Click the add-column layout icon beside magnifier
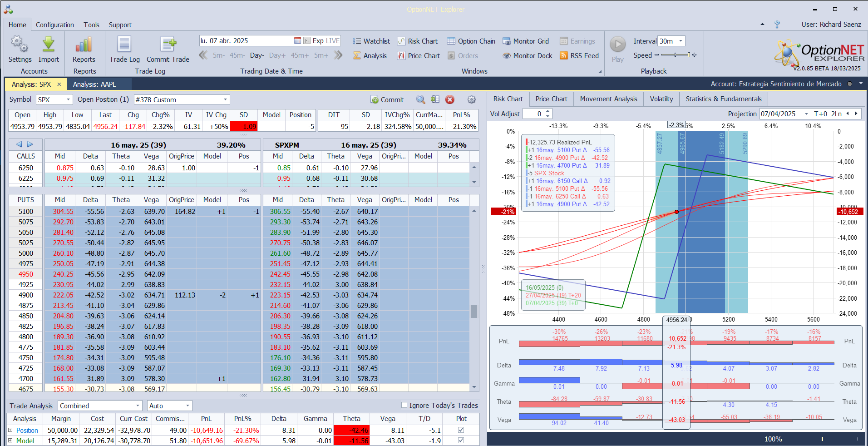The image size is (868, 446). coord(435,99)
